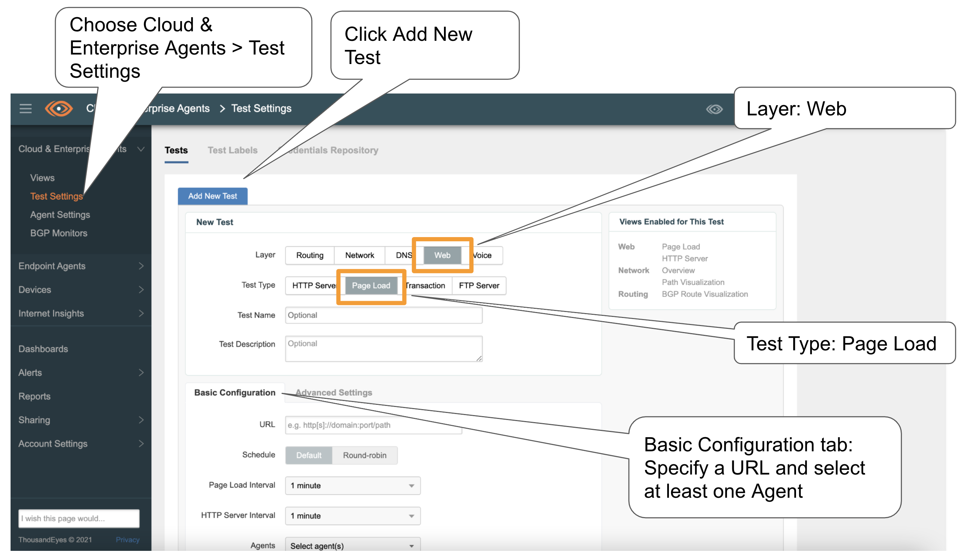Click the 'I wish this page would...' feedback field
This screenshot has width=971, height=560.
coord(79,518)
